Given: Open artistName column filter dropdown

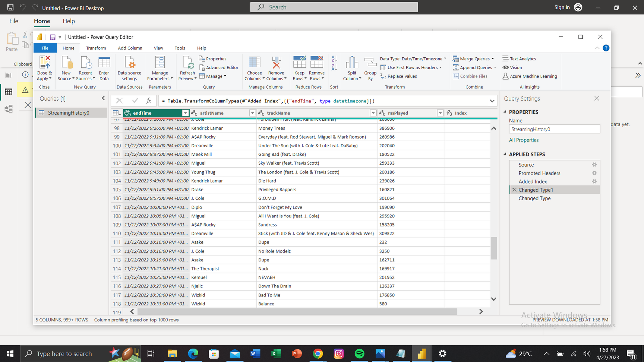Looking at the screenshot, I should coord(252,113).
